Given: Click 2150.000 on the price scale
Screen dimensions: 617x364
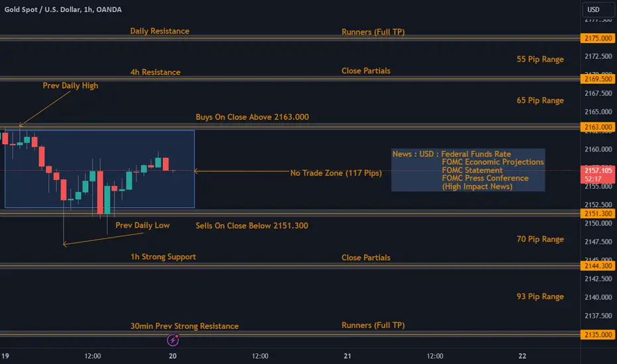Looking at the screenshot, I should (x=598, y=224).
